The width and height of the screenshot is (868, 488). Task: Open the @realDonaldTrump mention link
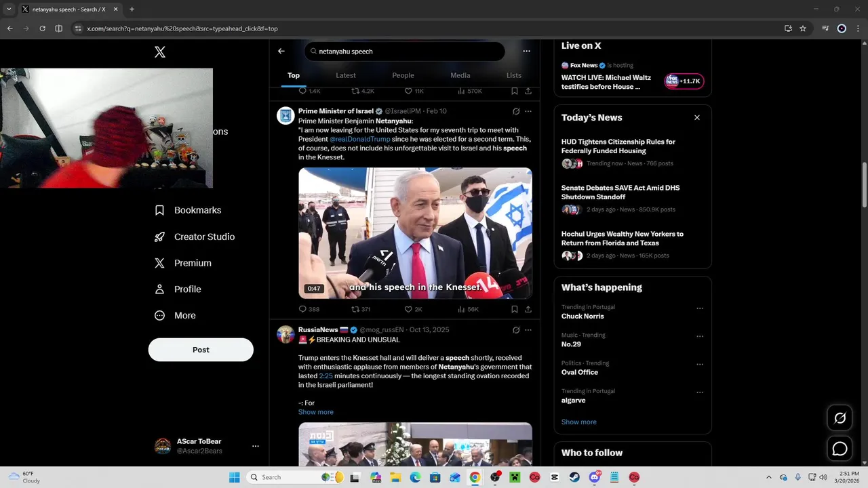point(359,139)
